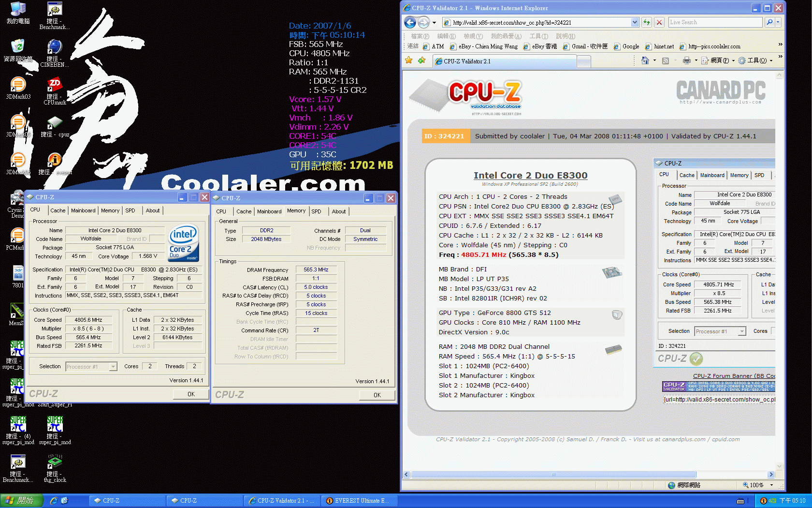Switch to Cache tab in left CPU-Z

(58, 210)
